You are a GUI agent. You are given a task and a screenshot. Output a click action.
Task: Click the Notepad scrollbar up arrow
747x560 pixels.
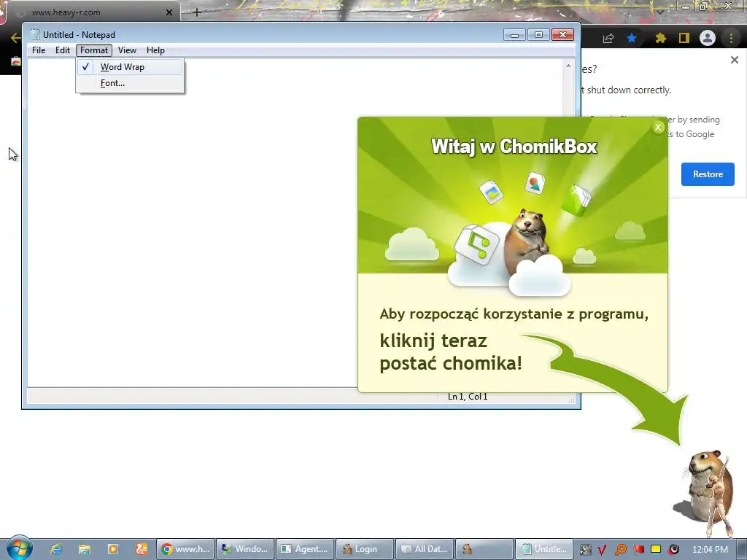(568, 66)
